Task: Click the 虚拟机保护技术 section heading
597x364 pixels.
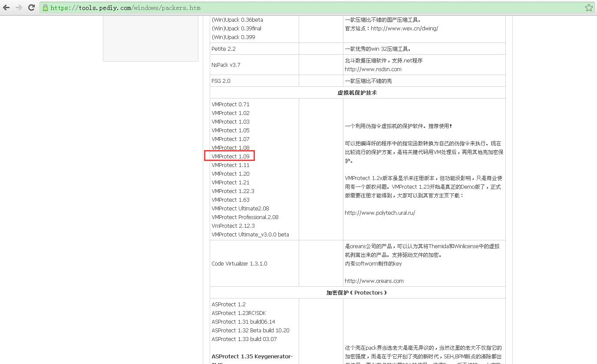Action: pos(357,92)
